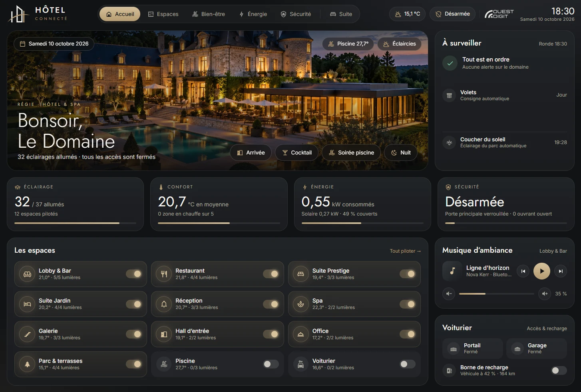Lower volume with the minus speaker icon
The image size is (581, 392).
pos(449,294)
